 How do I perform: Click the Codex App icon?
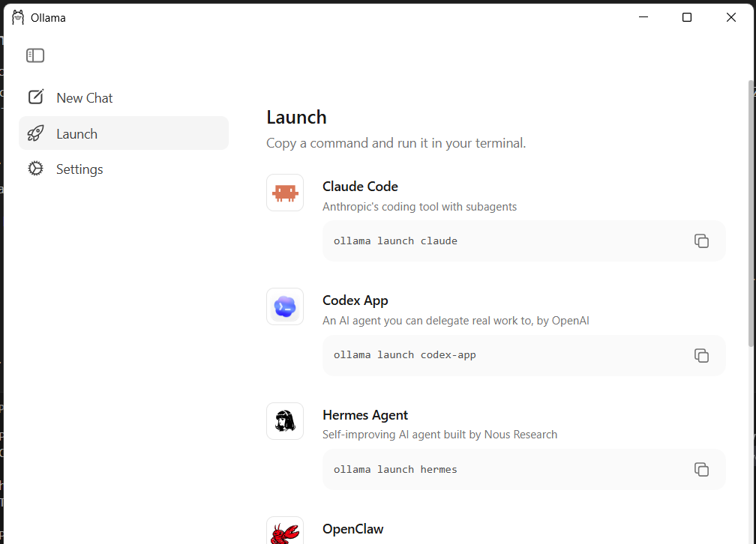click(285, 307)
